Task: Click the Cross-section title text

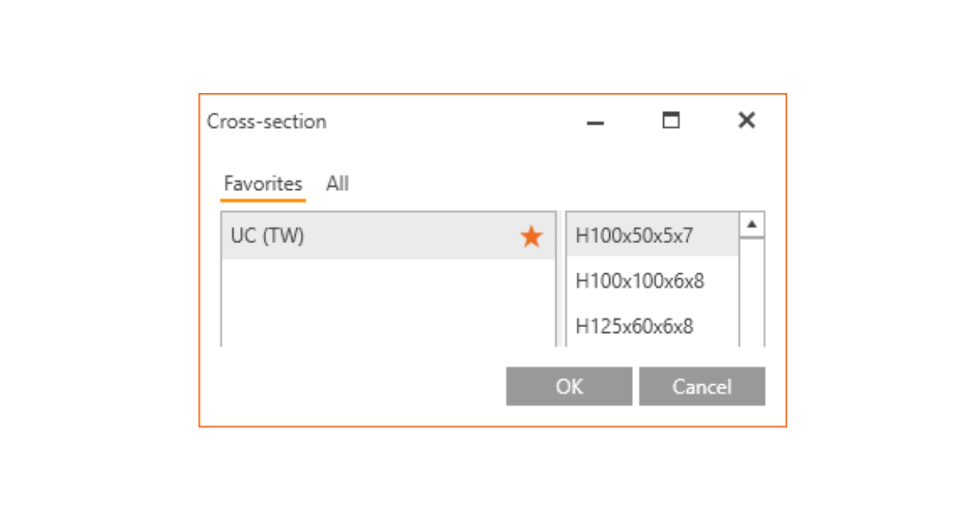Action: 266,122
